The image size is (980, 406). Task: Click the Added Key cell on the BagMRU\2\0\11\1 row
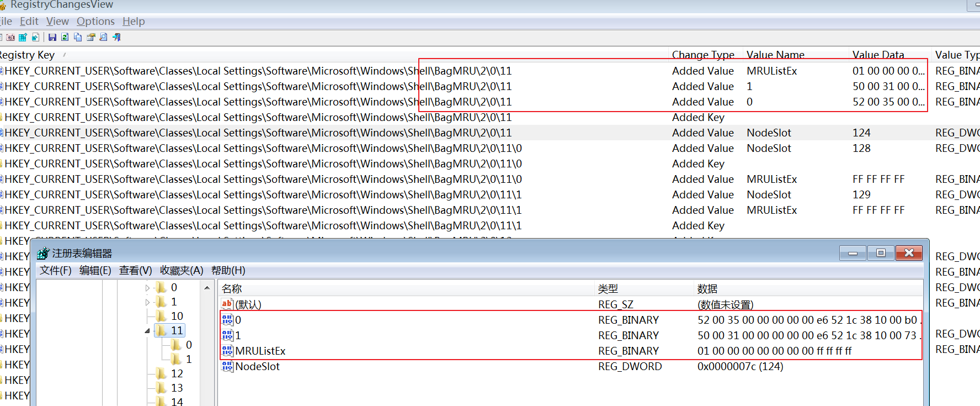coord(698,225)
